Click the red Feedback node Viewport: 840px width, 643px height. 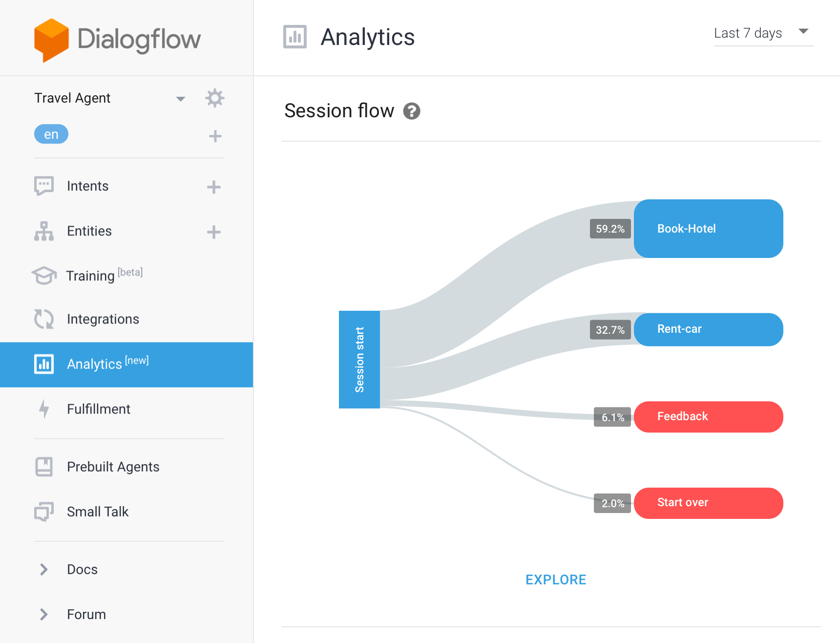(708, 417)
